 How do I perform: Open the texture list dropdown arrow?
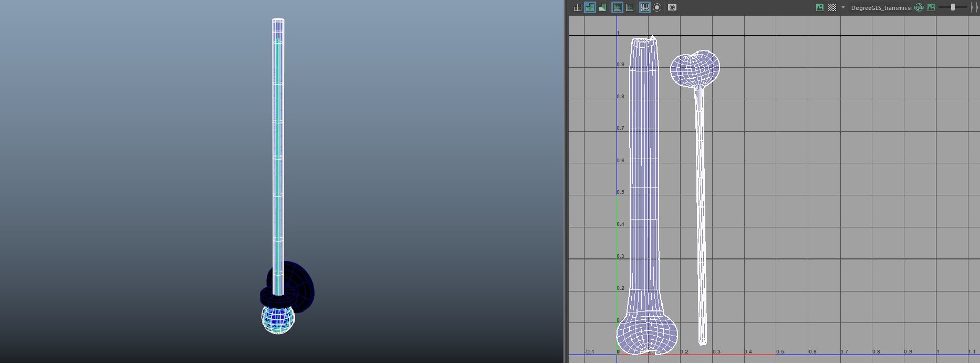point(843,7)
